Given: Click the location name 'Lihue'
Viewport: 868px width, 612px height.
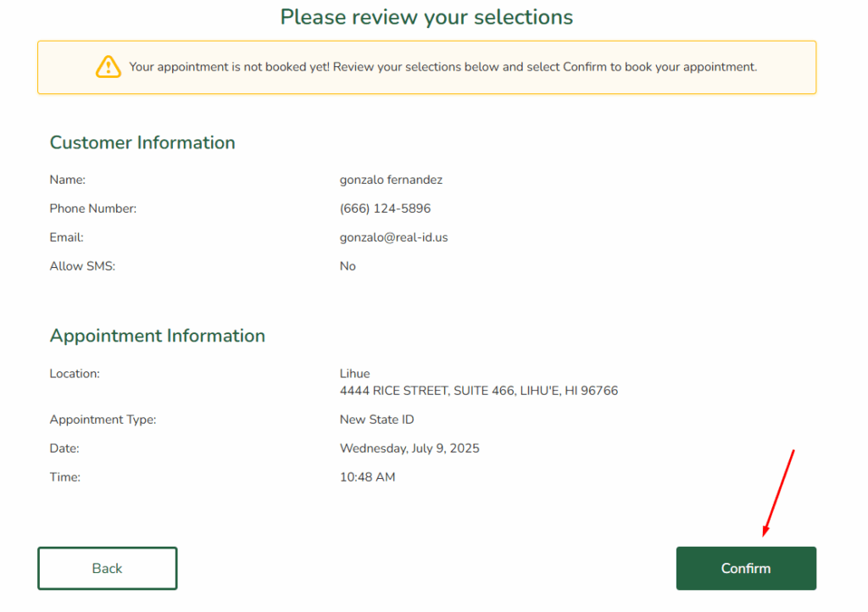Looking at the screenshot, I should click(354, 374).
